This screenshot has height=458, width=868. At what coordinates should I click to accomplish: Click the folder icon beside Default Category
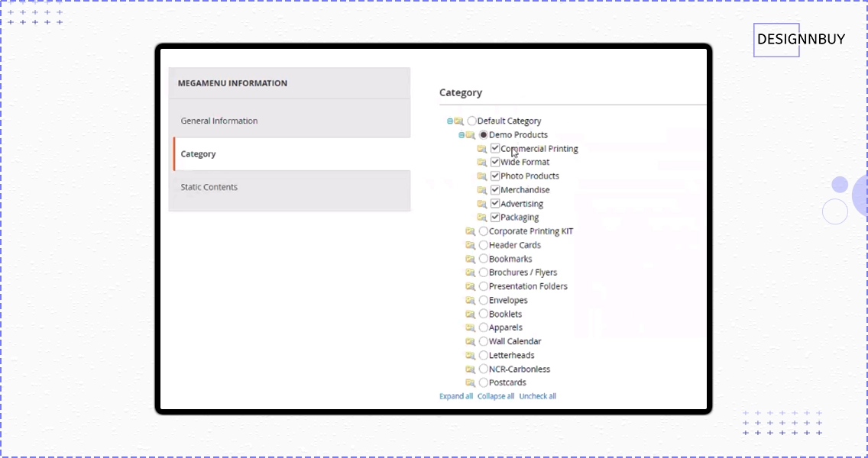[x=459, y=121]
